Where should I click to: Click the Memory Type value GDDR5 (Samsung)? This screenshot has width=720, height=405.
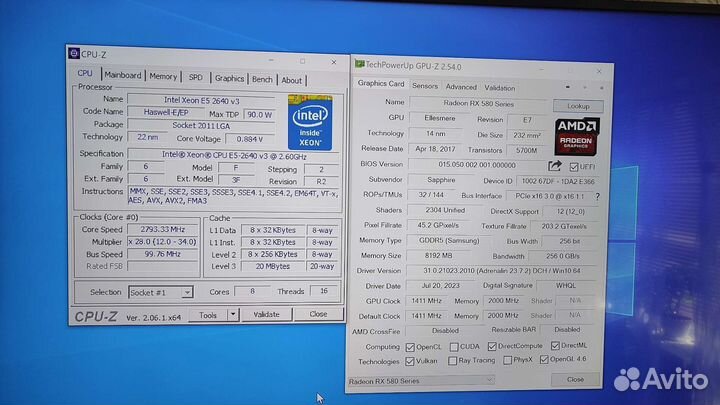(449, 240)
